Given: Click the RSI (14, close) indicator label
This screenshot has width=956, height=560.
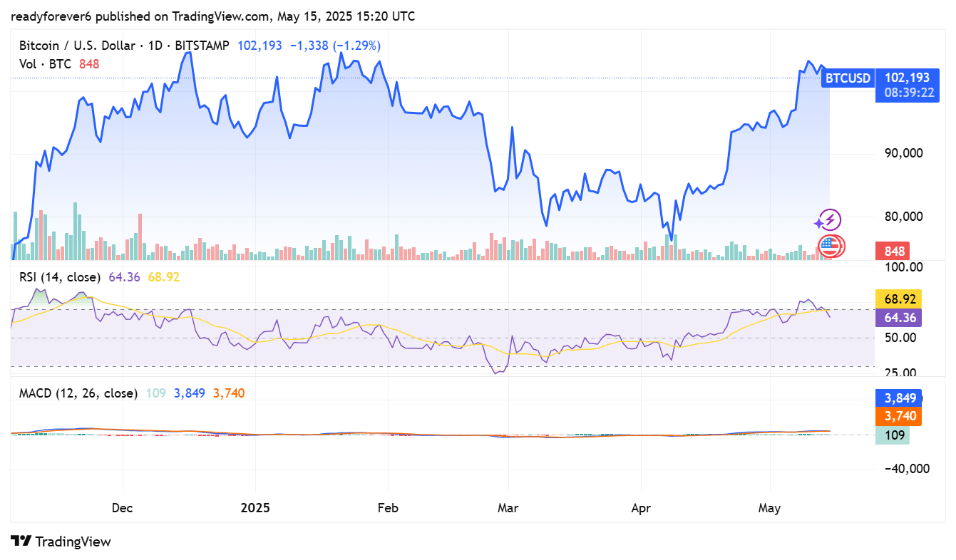Looking at the screenshot, I should (60, 276).
